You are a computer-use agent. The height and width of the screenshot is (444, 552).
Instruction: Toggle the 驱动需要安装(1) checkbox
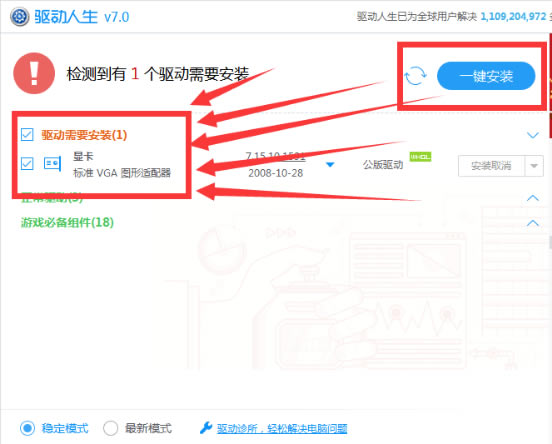pyautogui.click(x=27, y=135)
